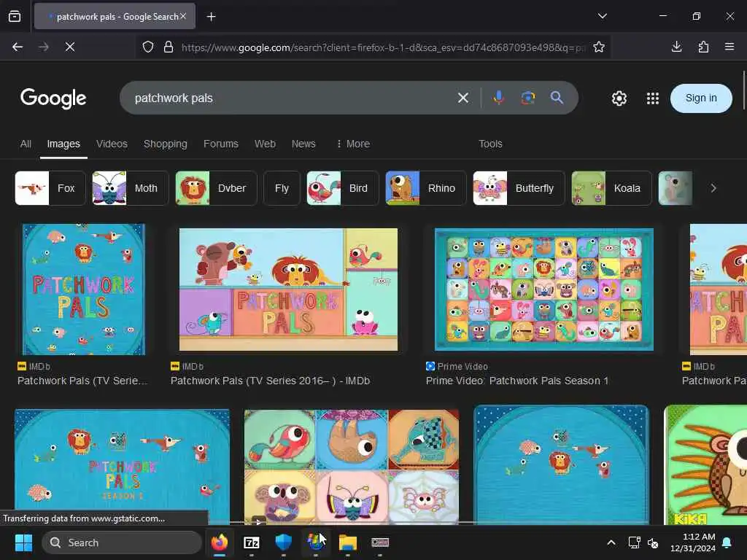Viewport: 747px width, 560px height.
Task: Open the Google apps grid
Action: point(653,98)
